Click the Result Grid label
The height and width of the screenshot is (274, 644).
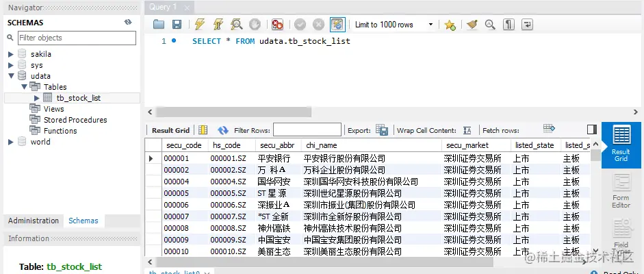tap(170, 130)
